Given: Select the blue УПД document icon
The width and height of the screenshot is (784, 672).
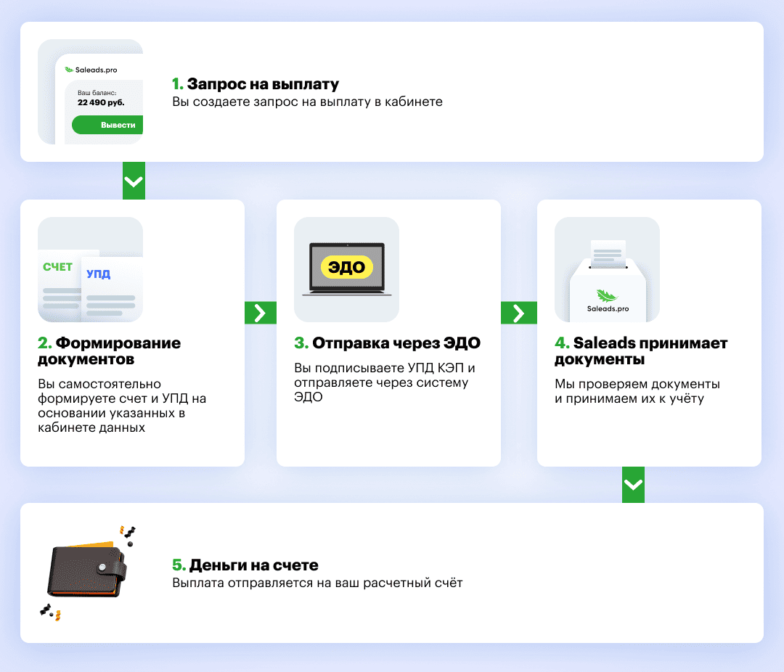Looking at the screenshot, I should coord(99,274).
